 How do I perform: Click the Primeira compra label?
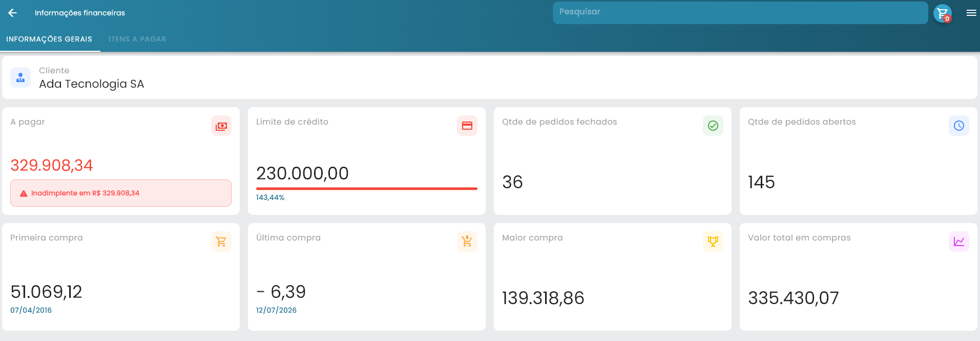[47, 238]
